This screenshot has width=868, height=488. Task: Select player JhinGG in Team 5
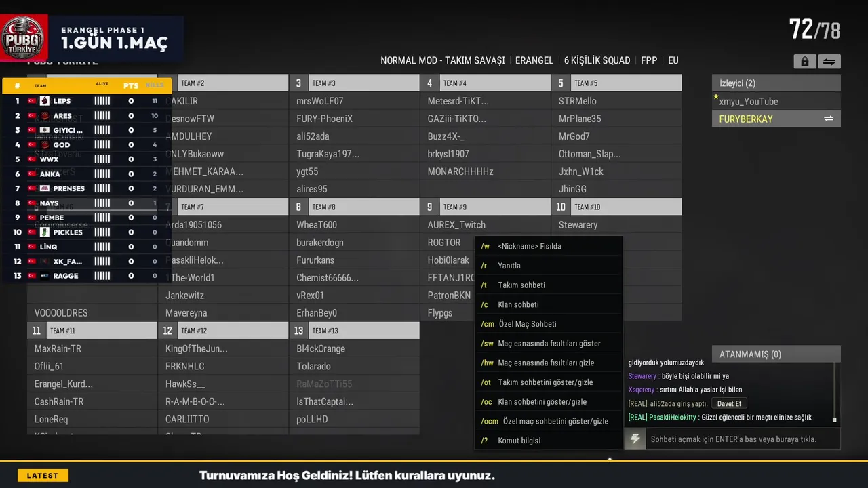[x=616, y=189]
